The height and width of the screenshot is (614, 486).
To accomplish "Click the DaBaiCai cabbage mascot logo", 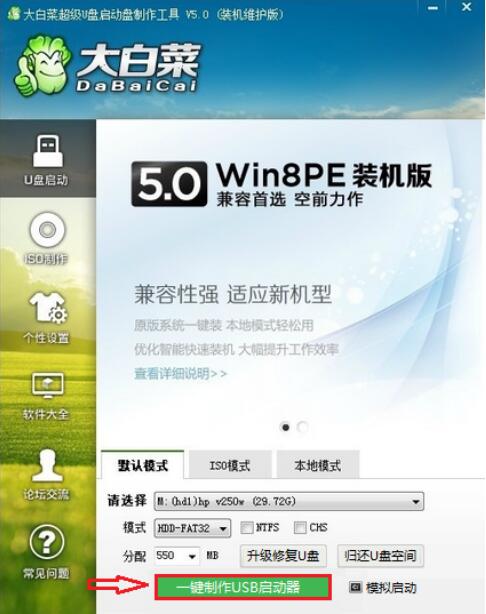I will (43, 65).
